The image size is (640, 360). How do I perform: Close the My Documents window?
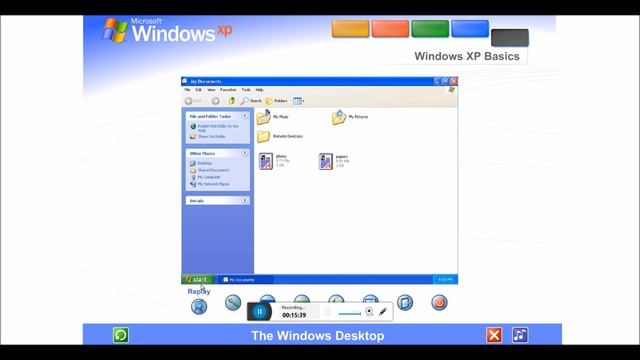click(x=453, y=81)
